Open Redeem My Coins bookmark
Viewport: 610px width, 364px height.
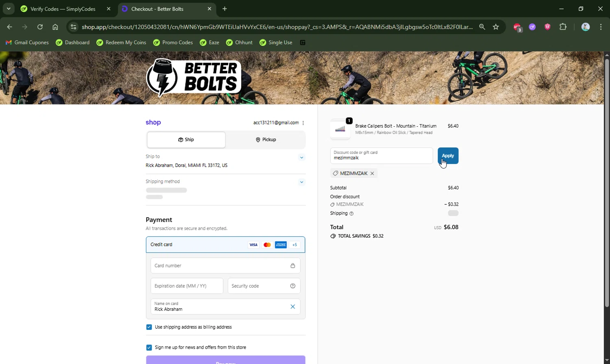point(121,43)
